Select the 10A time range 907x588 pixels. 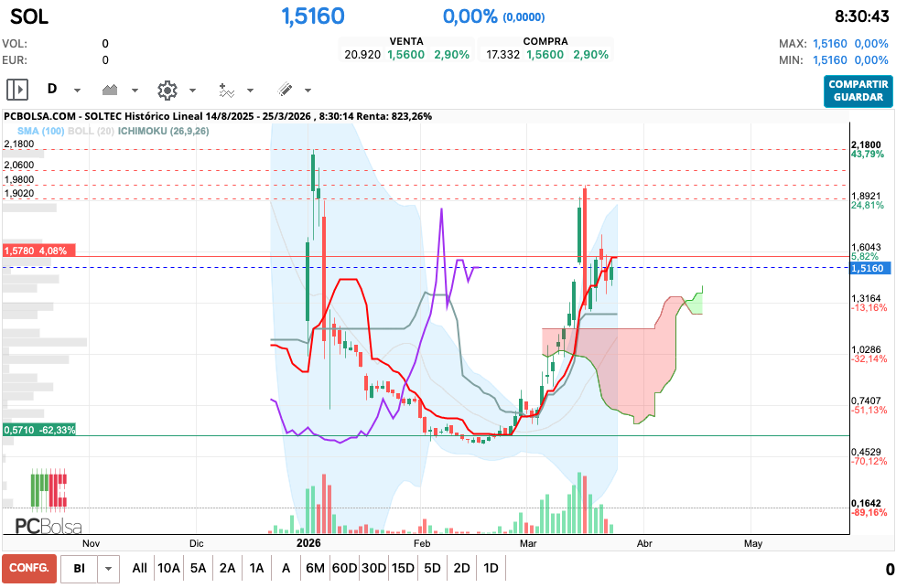click(x=169, y=569)
